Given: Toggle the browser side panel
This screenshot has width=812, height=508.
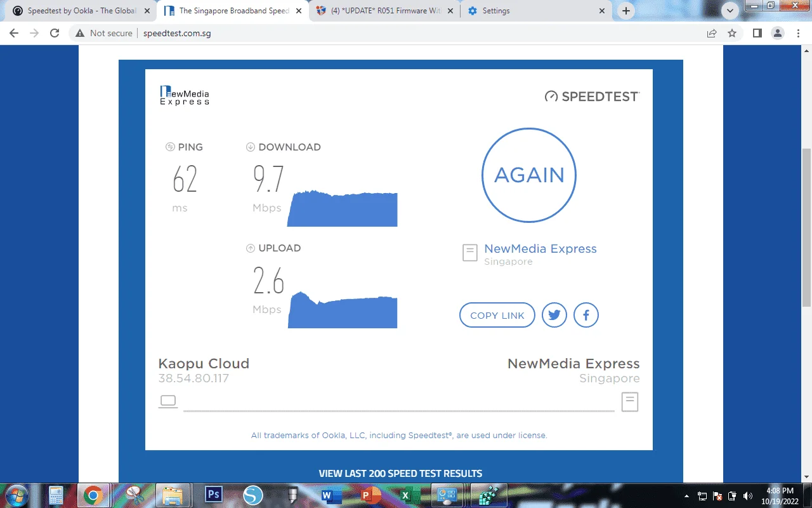Looking at the screenshot, I should (x=757, y=33).
